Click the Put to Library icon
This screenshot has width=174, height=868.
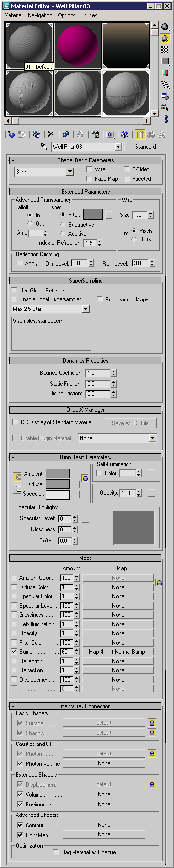95,134
